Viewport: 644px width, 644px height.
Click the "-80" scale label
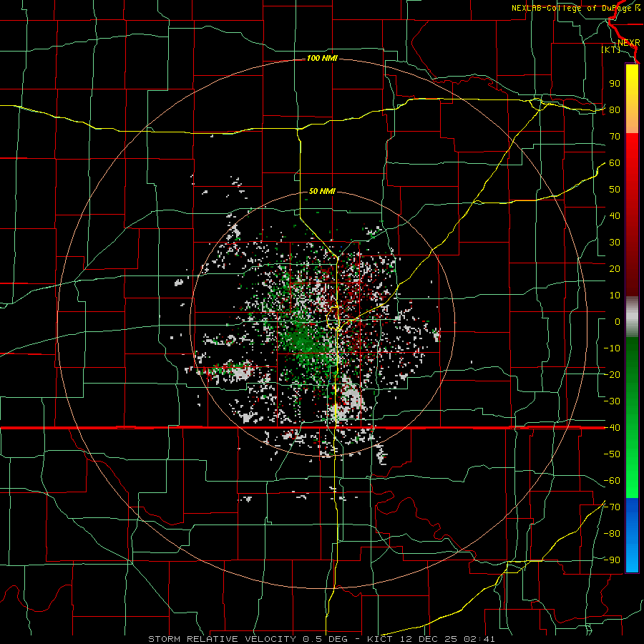(612, 534)
